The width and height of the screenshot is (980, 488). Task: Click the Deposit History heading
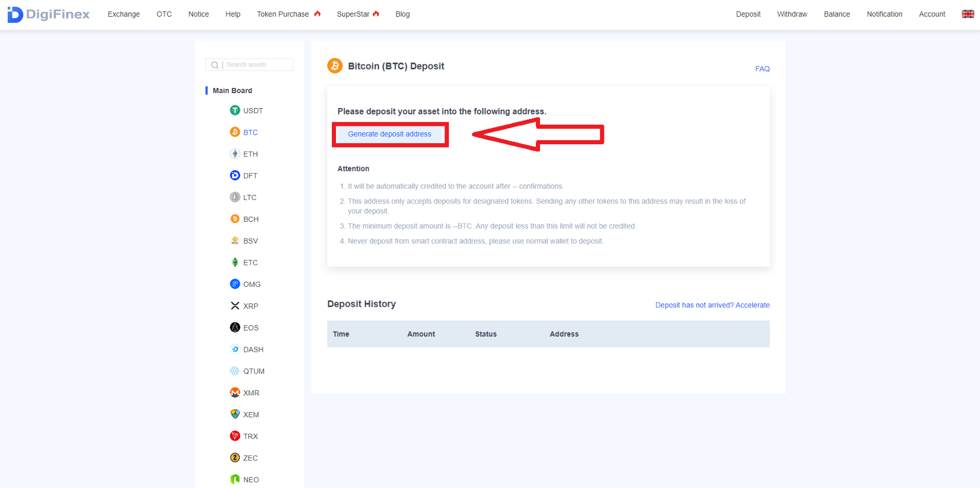click(362, 304)
